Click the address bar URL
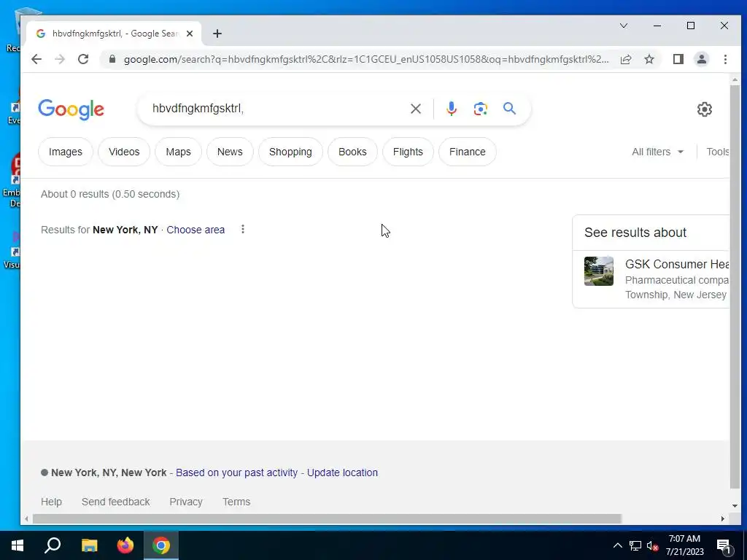747x560 pixels. pyautogui.click(x=366, y=59)
